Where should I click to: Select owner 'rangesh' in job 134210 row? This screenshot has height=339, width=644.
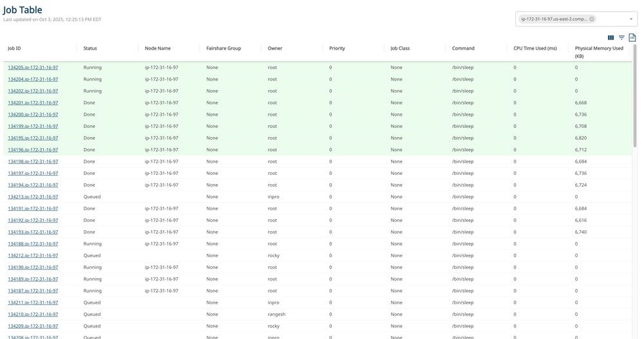[x=276, y=315]
